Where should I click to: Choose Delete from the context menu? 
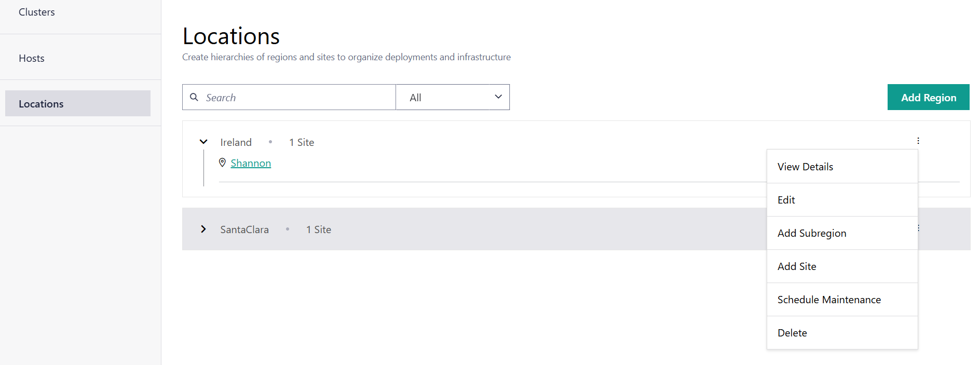tap(792, 333)
